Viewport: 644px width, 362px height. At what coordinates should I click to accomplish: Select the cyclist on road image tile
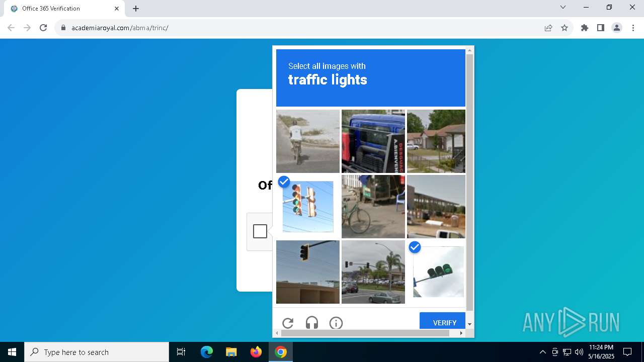click(x=308, y=141)
